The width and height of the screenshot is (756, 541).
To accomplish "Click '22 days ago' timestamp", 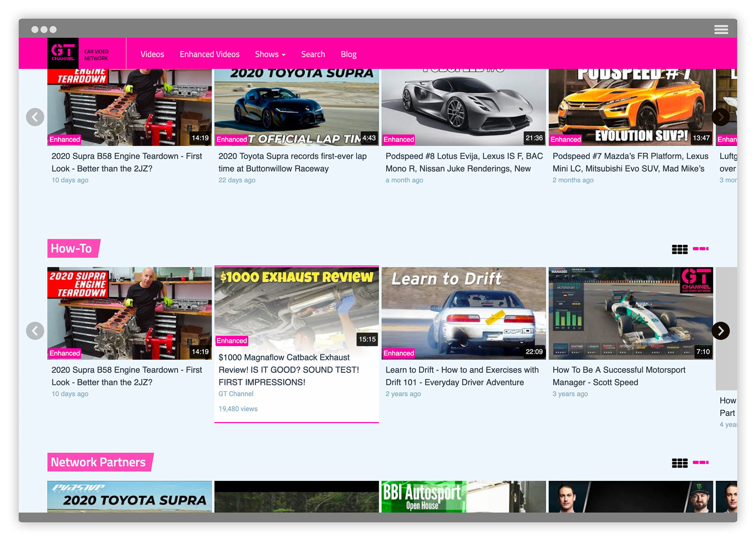I will click(x=237, y=180).
